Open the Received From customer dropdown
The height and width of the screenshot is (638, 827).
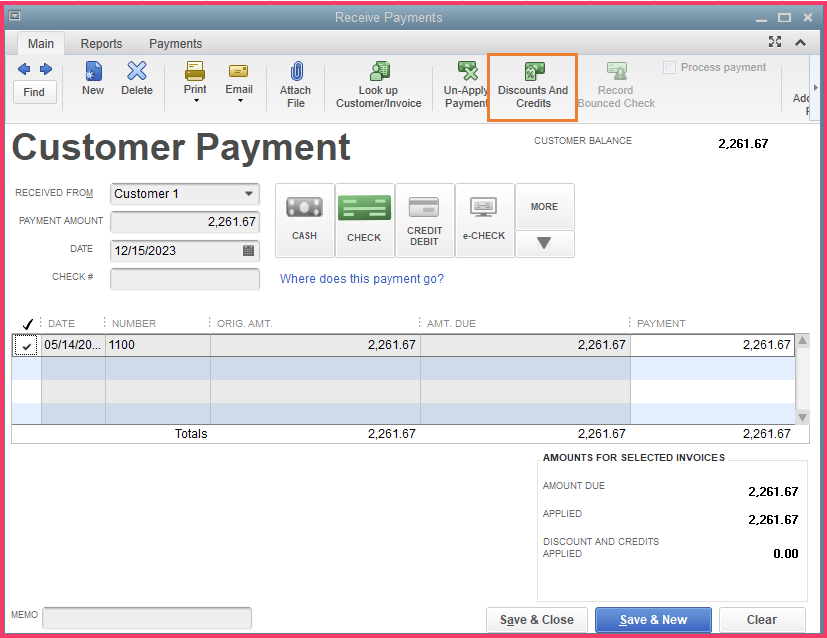tap(249, 194)
